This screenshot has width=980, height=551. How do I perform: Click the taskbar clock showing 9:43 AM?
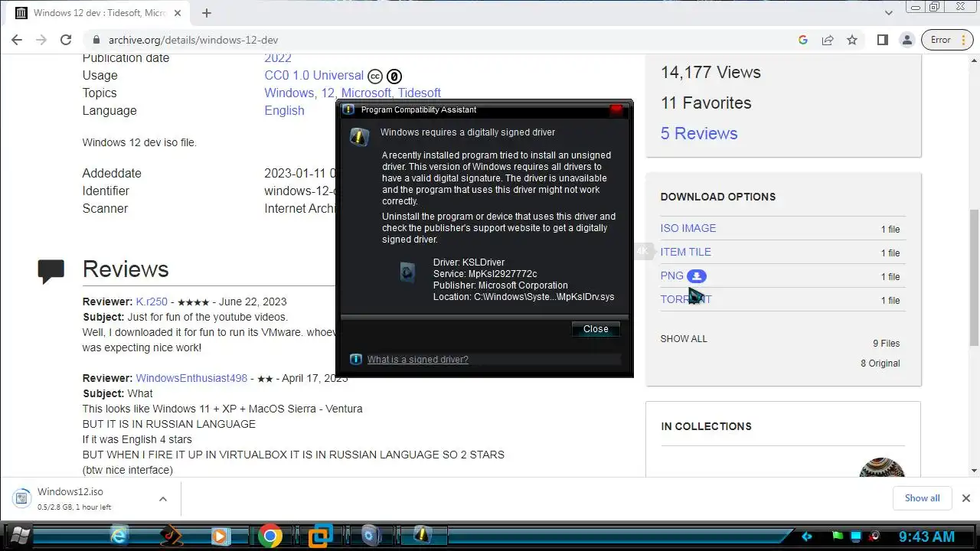pos(926,536)
